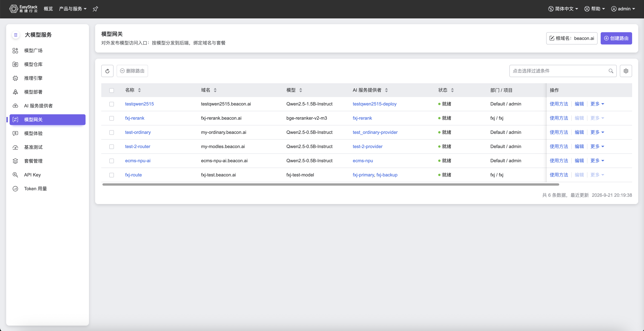Click the horizontal table scrollbar
This screenshot has height=331, width=644.
pyautogui.click(x=330, y=184)
